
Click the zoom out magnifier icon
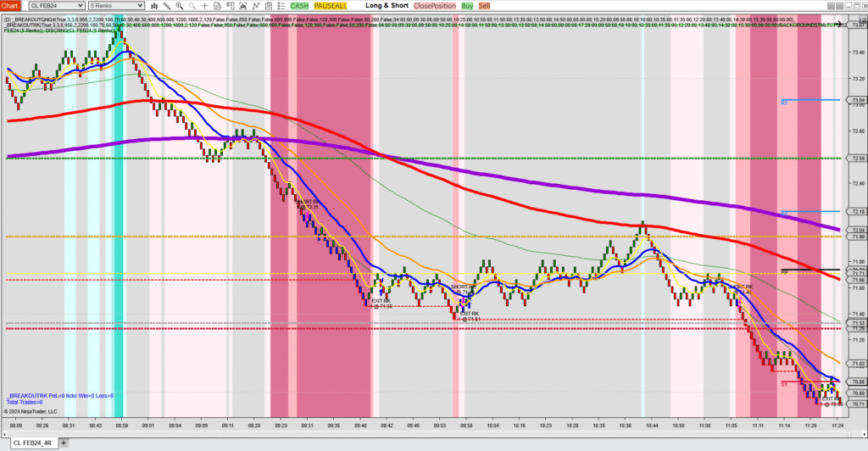192,6
